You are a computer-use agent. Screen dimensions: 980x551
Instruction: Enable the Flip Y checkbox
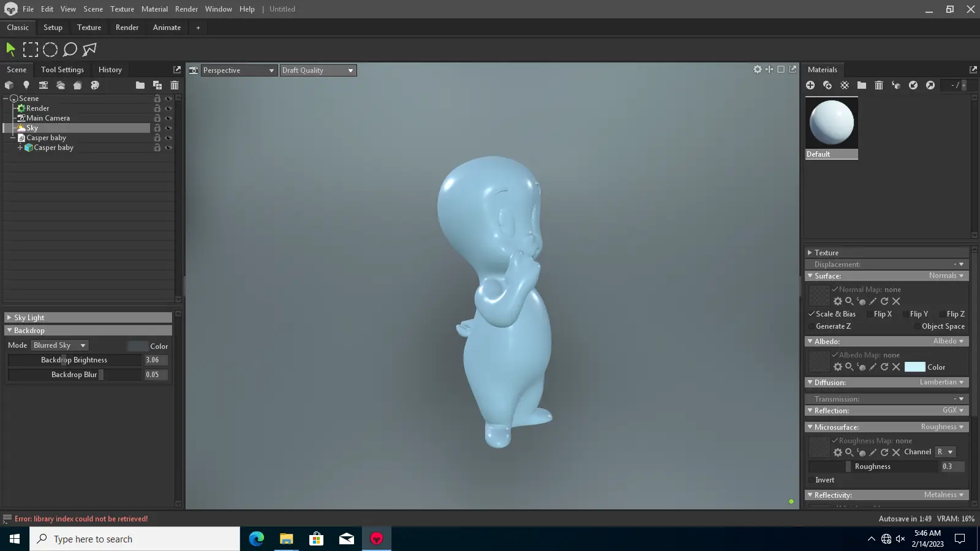click(x=906, y=314)
